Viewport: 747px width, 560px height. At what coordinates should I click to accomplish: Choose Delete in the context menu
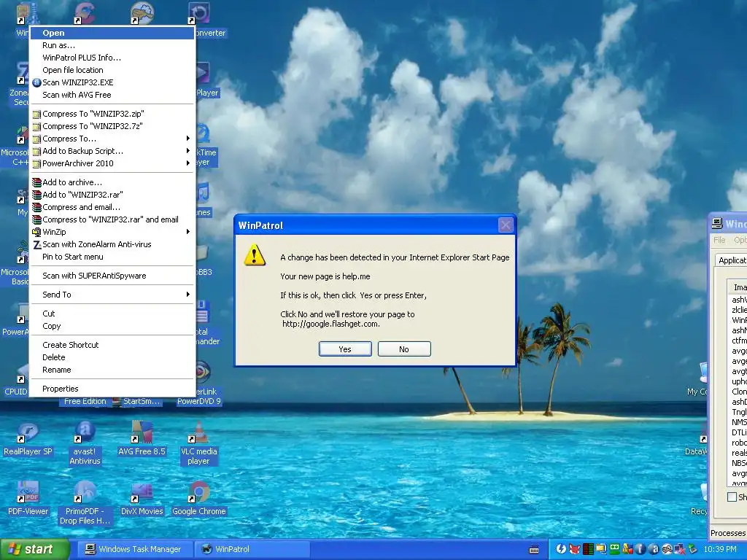[x=112, y=357]
